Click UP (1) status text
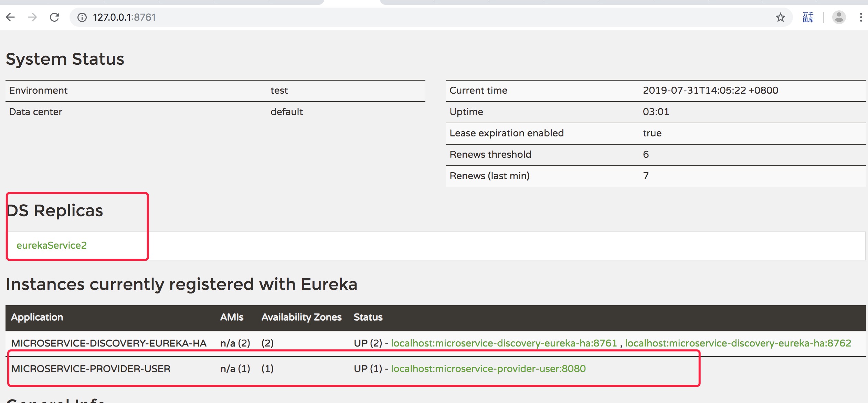 point(368,369)
